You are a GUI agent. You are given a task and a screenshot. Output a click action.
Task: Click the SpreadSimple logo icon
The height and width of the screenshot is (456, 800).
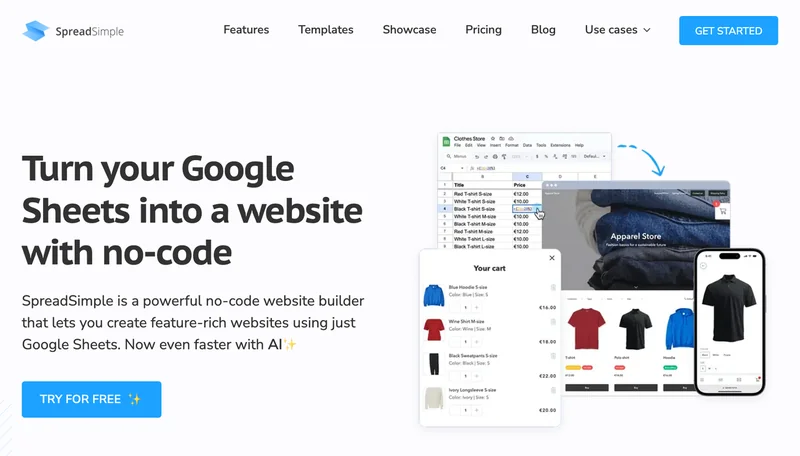36,31
